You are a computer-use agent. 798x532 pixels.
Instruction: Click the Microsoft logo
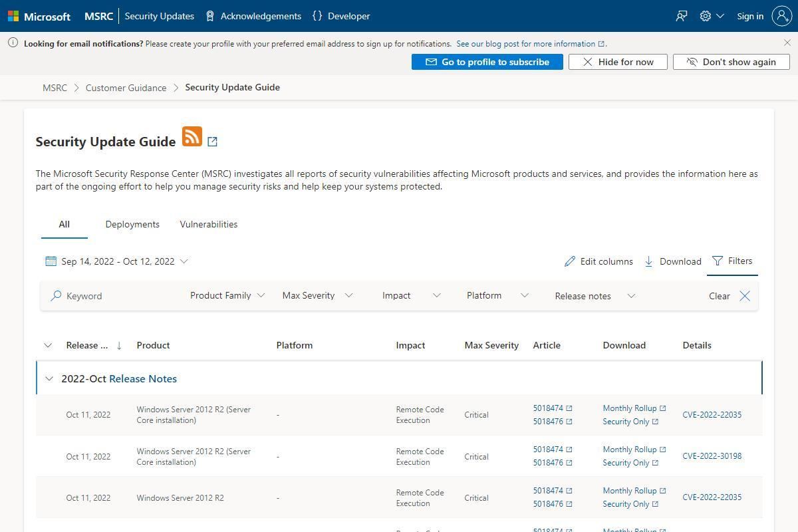click(x=39, y=16)
